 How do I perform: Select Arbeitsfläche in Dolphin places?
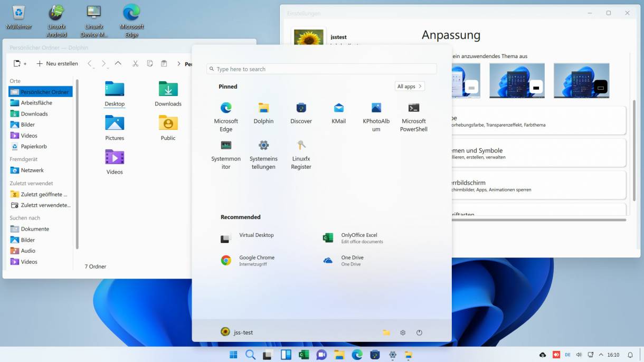[41, 103]
